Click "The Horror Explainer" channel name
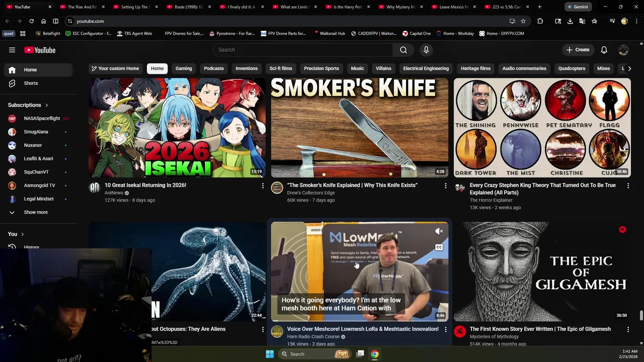 491,200
